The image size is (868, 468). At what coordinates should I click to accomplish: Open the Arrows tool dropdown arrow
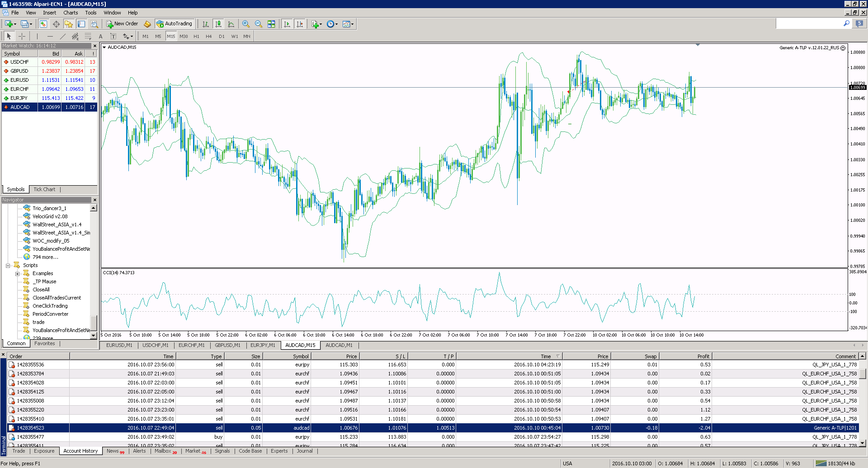pos(132,36)
